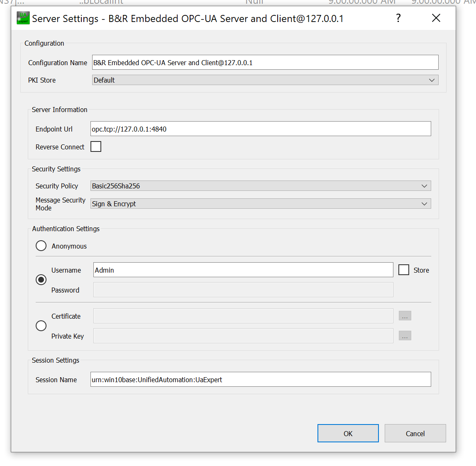The height and width of the screenshot is (466, 476).
Task: Click the Username field containing Admin
Action: pos(243,270)
